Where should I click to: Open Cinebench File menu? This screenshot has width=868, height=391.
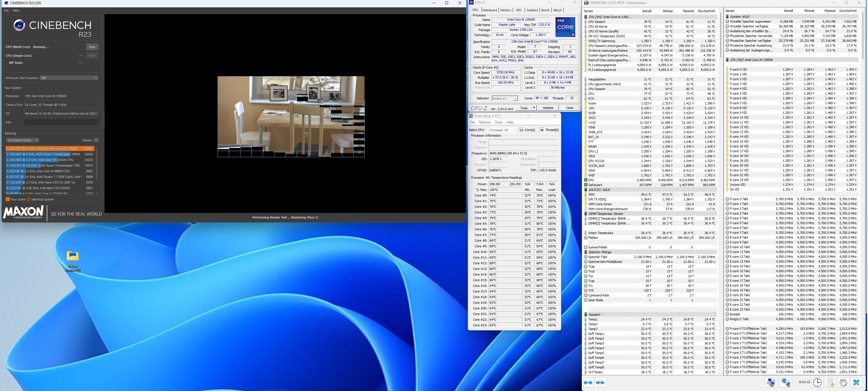(x=6, y=10)
